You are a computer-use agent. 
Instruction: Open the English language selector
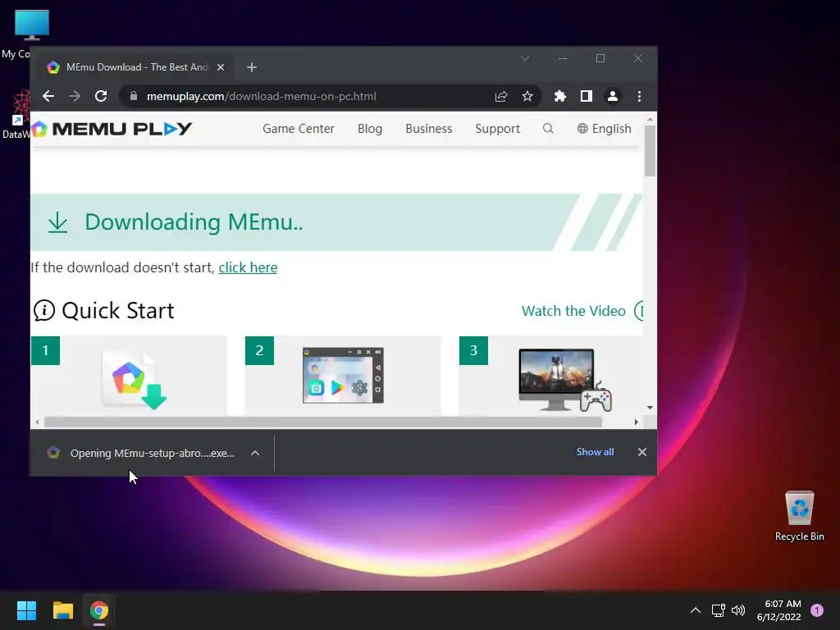click(605, 129)
